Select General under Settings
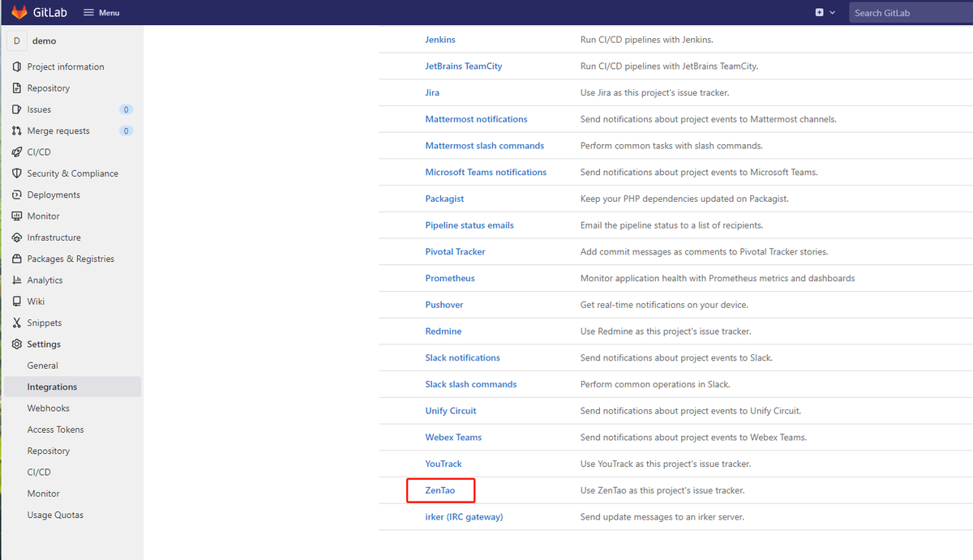 (x=42, y=365)
